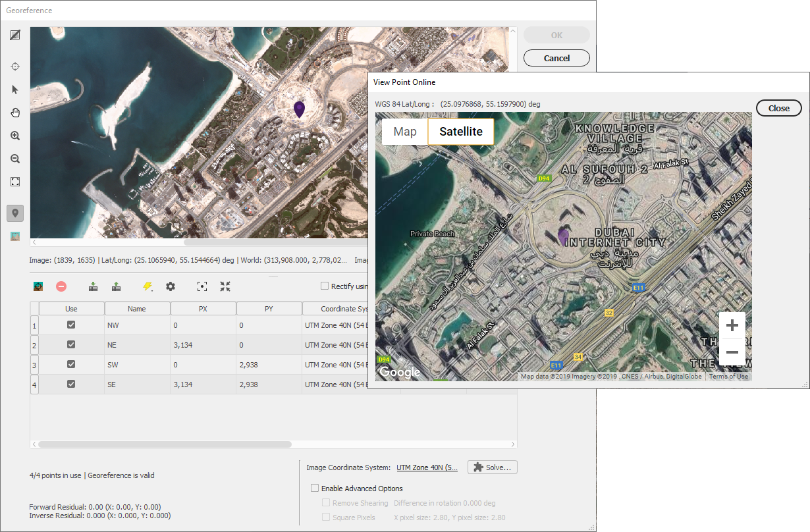
Task: Select the zoom out magnifier tool
Action: 15,159
